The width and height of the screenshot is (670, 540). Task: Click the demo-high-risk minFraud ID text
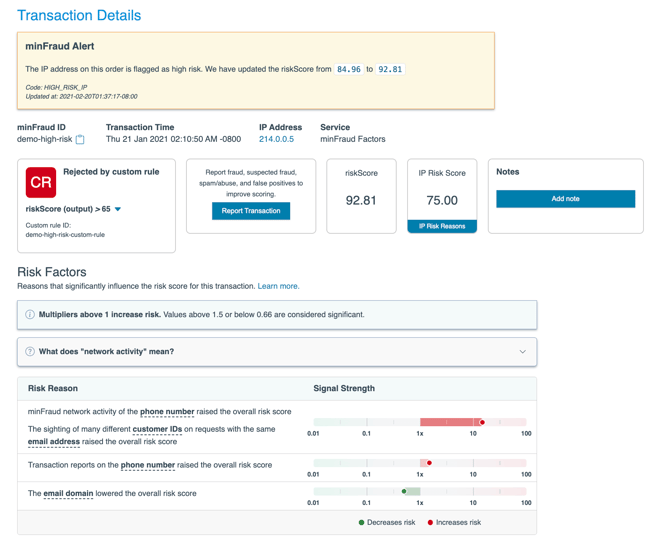pyautogui.click(x=44, y=139)
